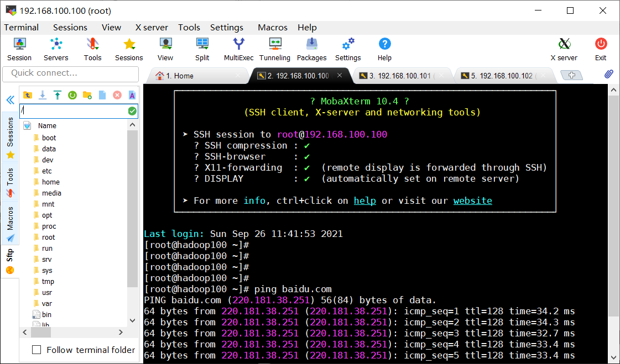Open the Settings menu
This screenshot has width=620, height=364.
pos(227,27)
